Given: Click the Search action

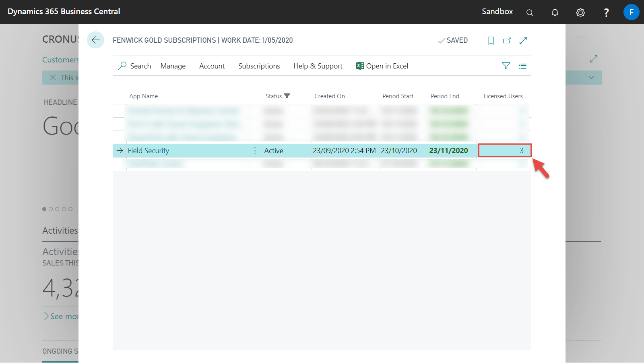Looking at the screenshot, I should click(135, 66).
